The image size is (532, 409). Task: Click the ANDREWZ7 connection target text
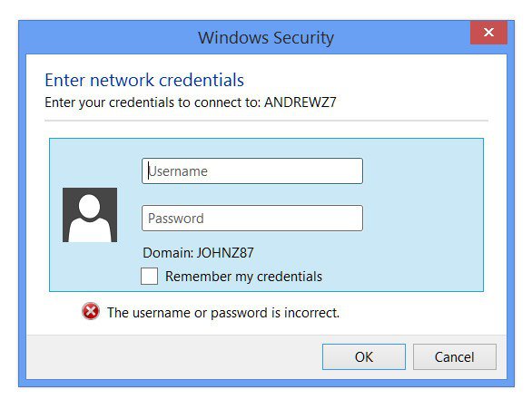300,102
